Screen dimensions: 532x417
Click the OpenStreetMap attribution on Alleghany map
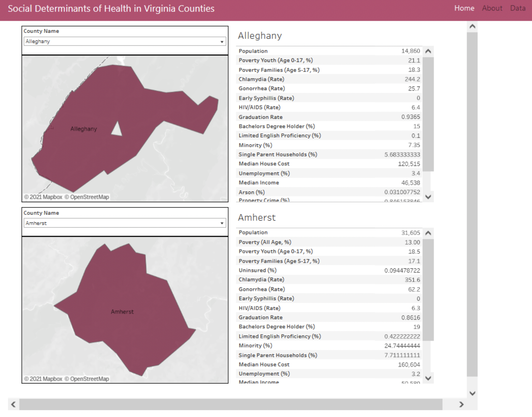pos(87,197)
